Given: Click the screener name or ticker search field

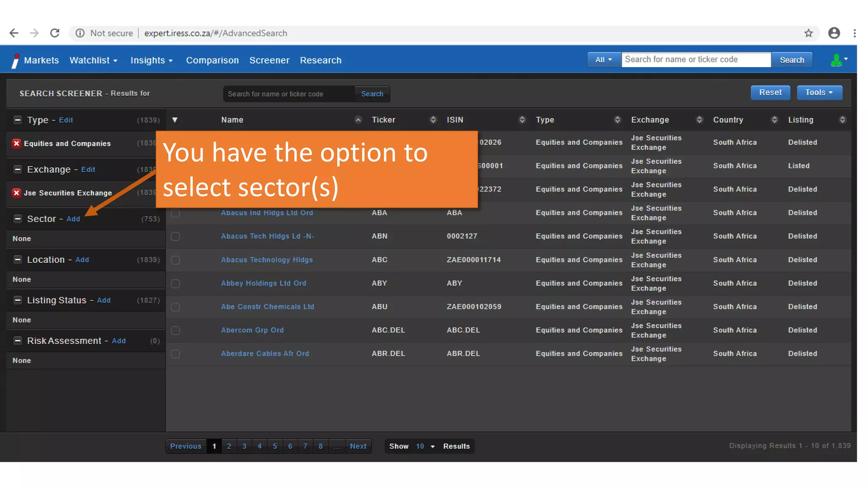Looking at the screenshot, I should click(288, 94).
